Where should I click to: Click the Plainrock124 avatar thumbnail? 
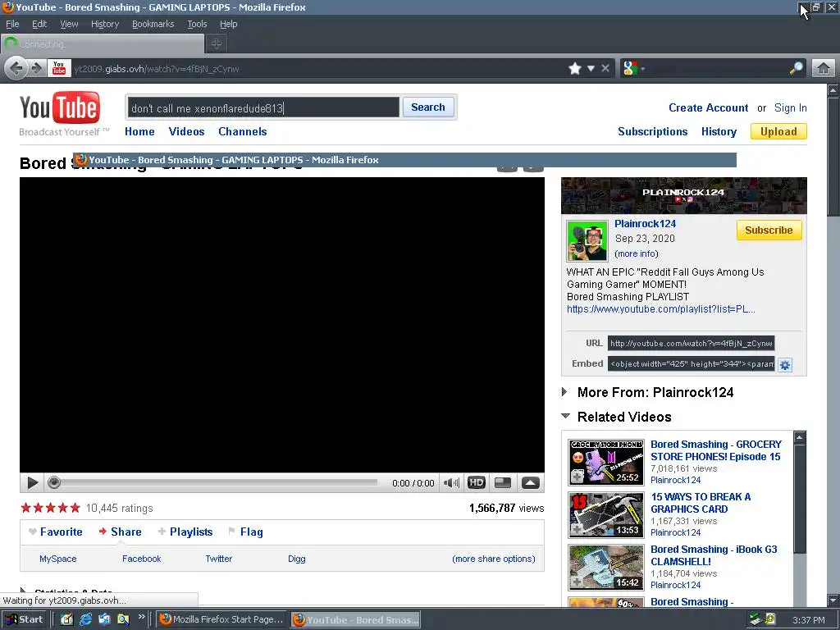coord(587,240)
